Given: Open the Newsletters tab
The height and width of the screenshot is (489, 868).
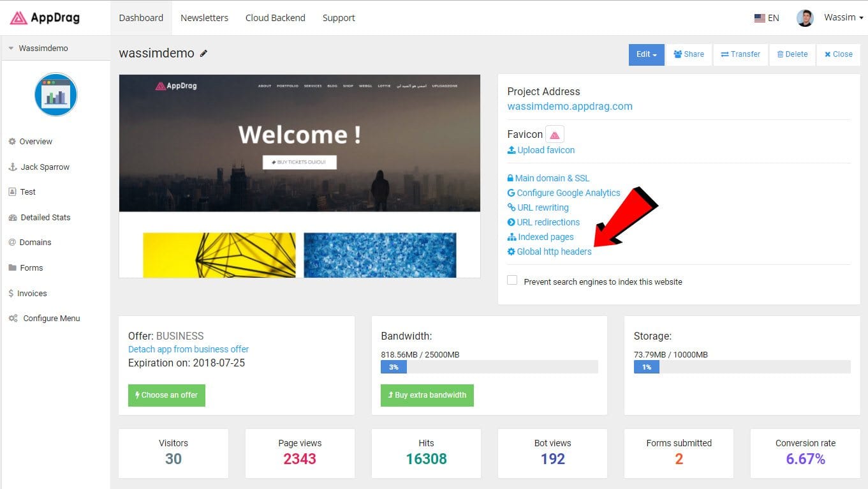Looking at the screenshot, I should coord(204,18).
